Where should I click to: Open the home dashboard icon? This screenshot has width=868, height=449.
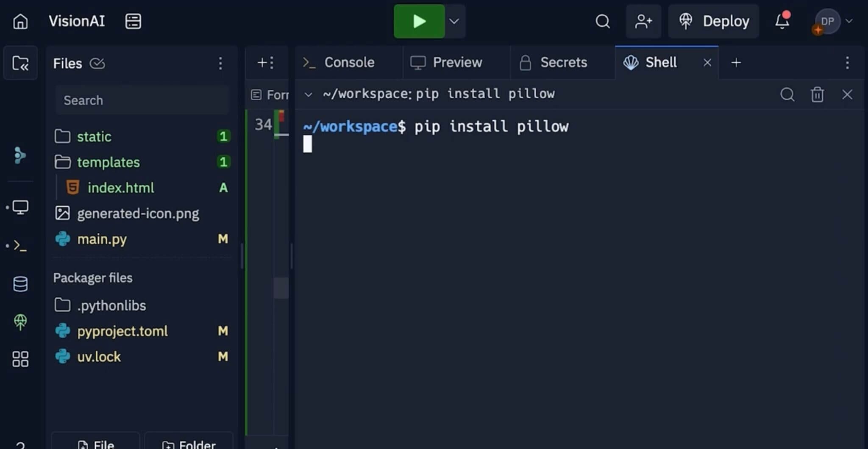20,21
